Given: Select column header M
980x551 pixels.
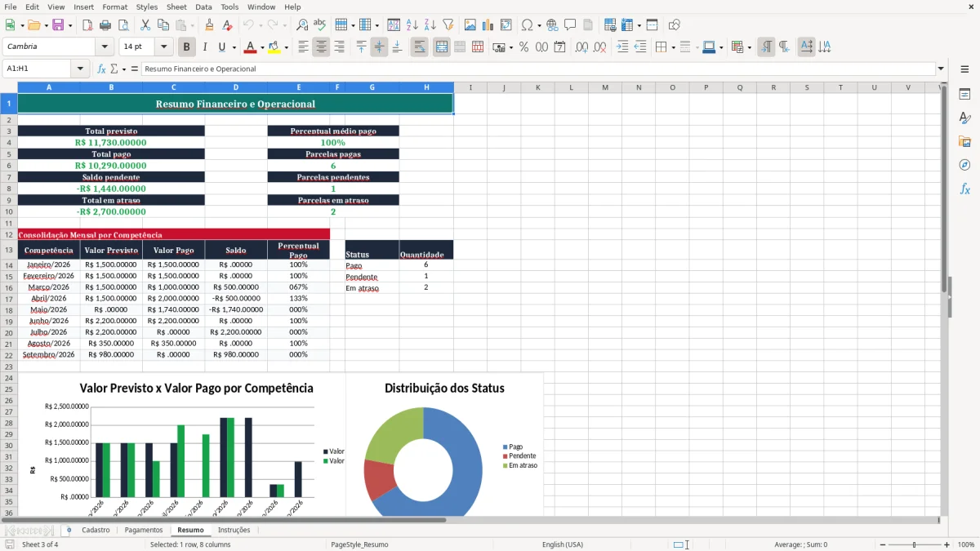Looking at the screenshot, I should point(605,87).
